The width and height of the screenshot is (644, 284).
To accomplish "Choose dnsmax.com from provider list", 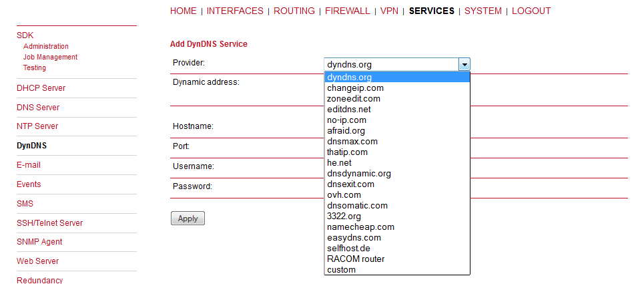I will coord(397,142).
